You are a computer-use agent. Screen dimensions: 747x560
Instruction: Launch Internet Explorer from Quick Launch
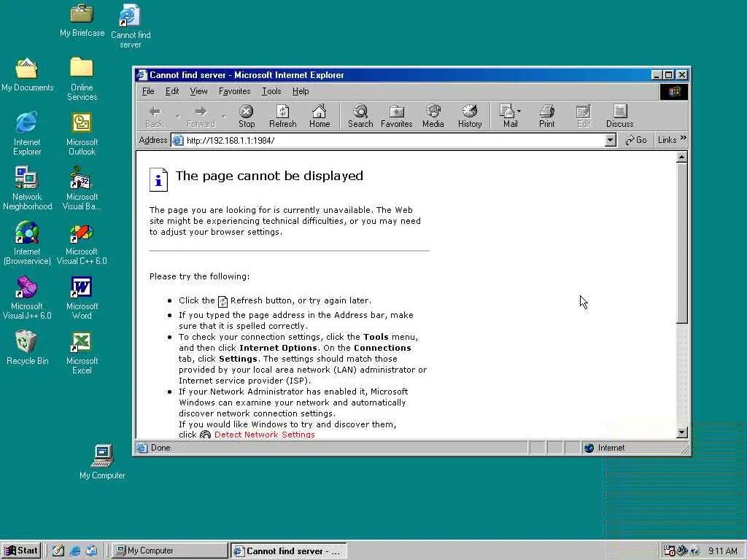click(75, 551)
